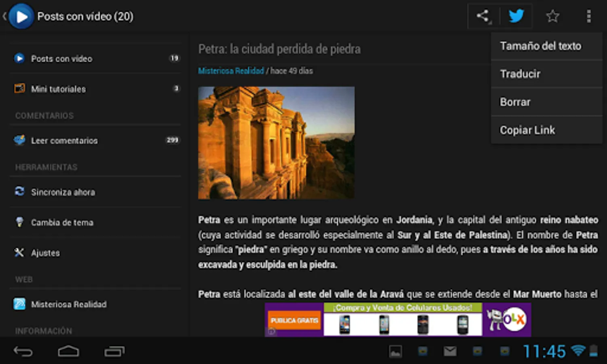Visit the Misteriosa Realidad web entry

[95, 304]
